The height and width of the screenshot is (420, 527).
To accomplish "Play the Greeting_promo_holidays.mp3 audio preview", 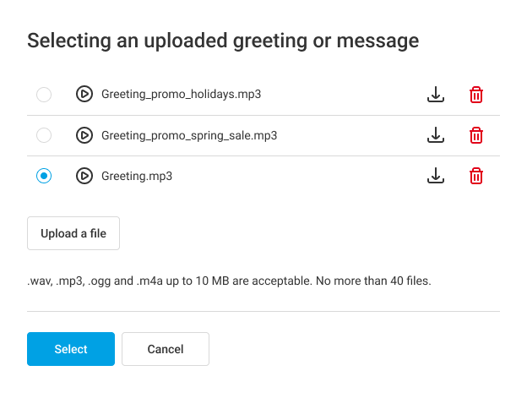I will [84, 95].
